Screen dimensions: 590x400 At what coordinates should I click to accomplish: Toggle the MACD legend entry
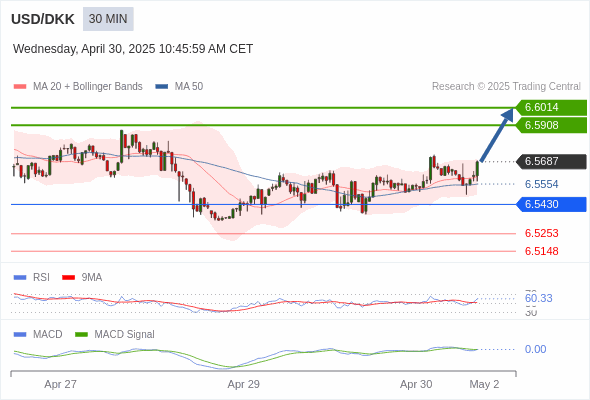(38, 334)
